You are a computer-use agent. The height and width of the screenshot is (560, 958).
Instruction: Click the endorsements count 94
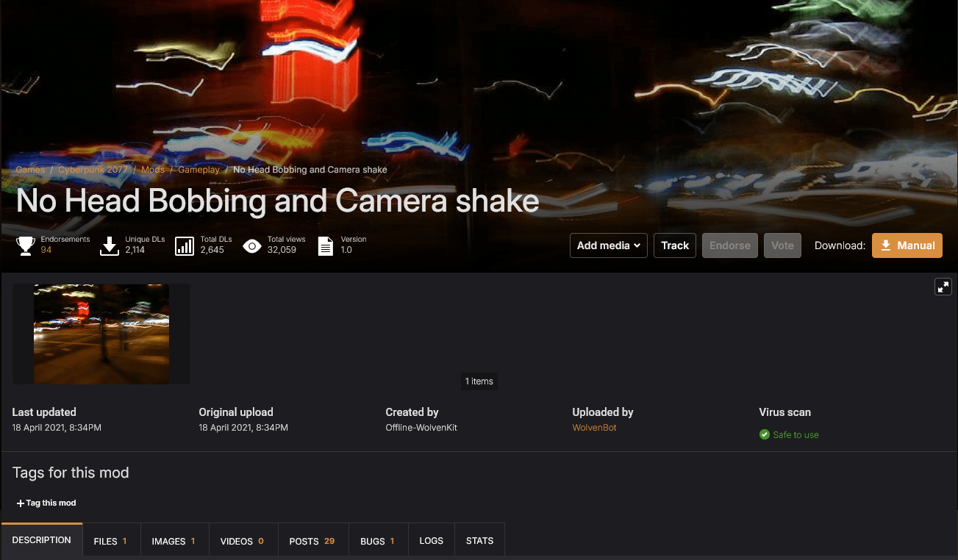[46, 251]
